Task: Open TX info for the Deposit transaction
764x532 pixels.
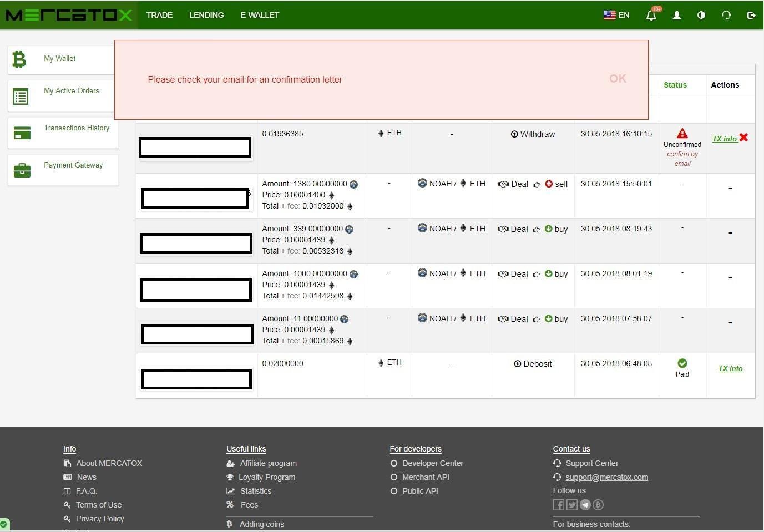Action: 730,368
